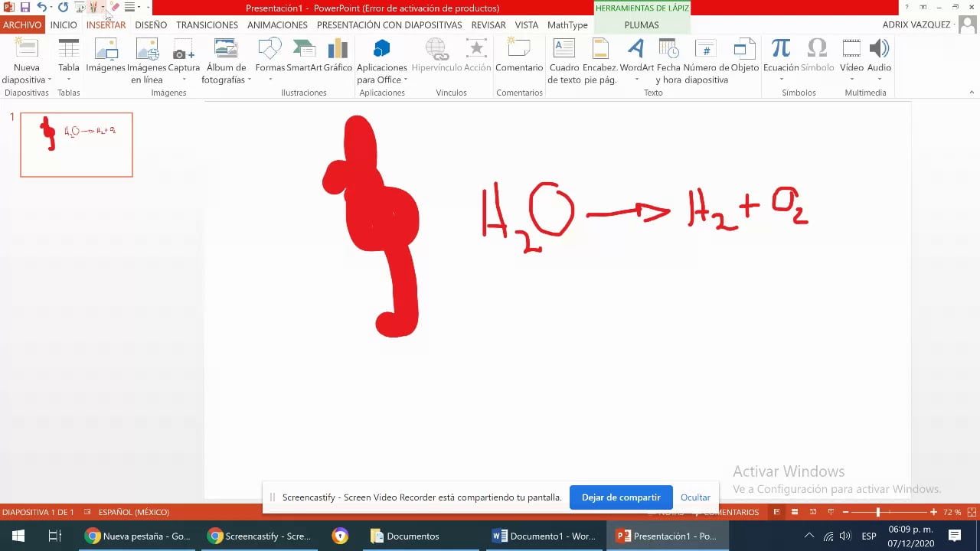Collapse the ribbon with the chevron
980x551 pixels.
(972, 93)
